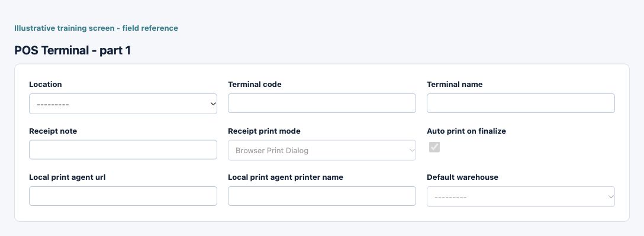
Task: Click the Terminal code input field
Action: (321, 103)
